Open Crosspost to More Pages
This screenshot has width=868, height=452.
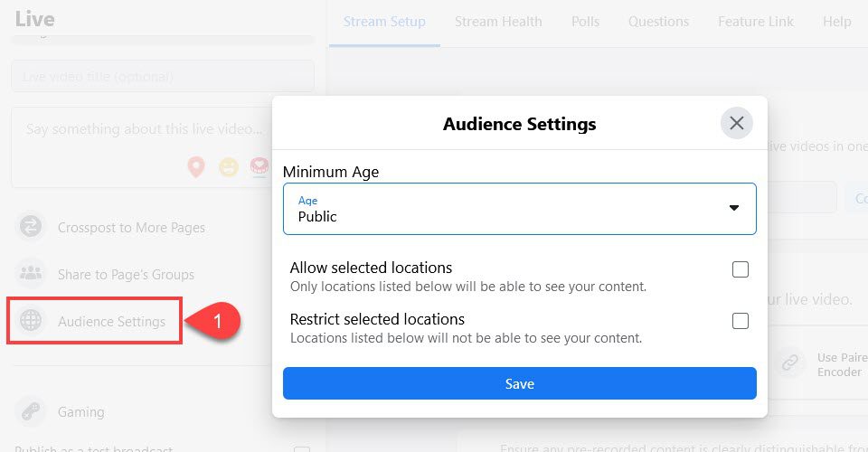pos(131,228)
